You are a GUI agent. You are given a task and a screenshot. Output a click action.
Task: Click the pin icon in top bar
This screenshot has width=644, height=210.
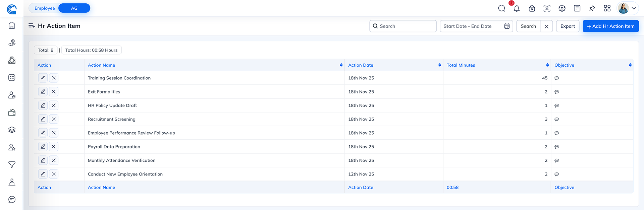tap(592, 8)
